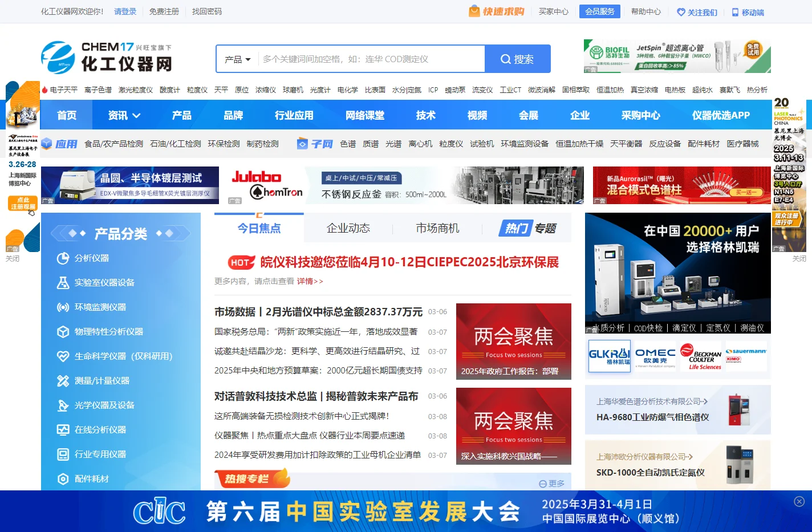Screen dimensions: 812x532
Task: Click the 更多 arrow icon link
Action: pyautogui.click(x=552, y=484)
